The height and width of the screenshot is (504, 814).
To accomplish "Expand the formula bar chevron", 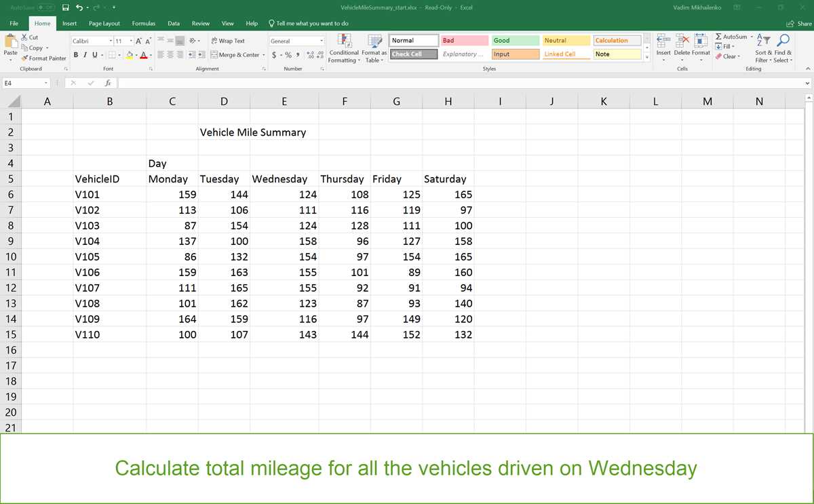I will point(807,83).
